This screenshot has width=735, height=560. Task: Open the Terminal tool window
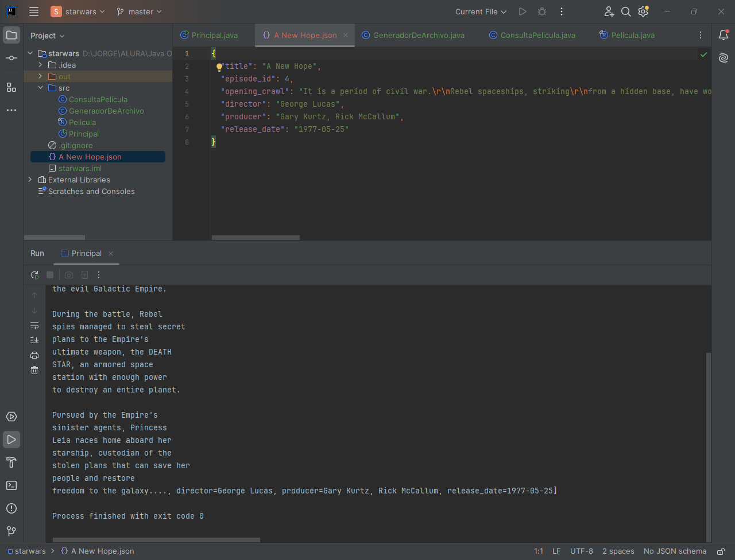click(11, 485)
